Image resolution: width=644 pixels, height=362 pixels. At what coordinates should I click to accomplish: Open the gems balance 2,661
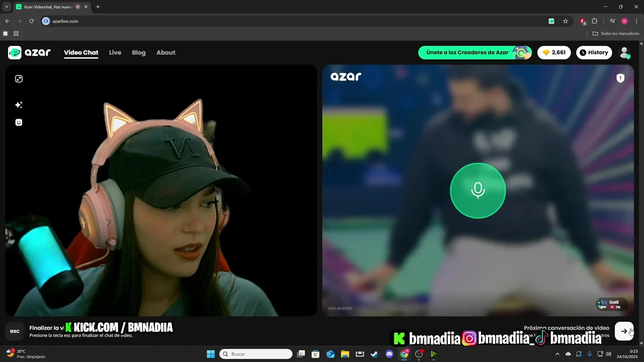click(x=554, y=52)
